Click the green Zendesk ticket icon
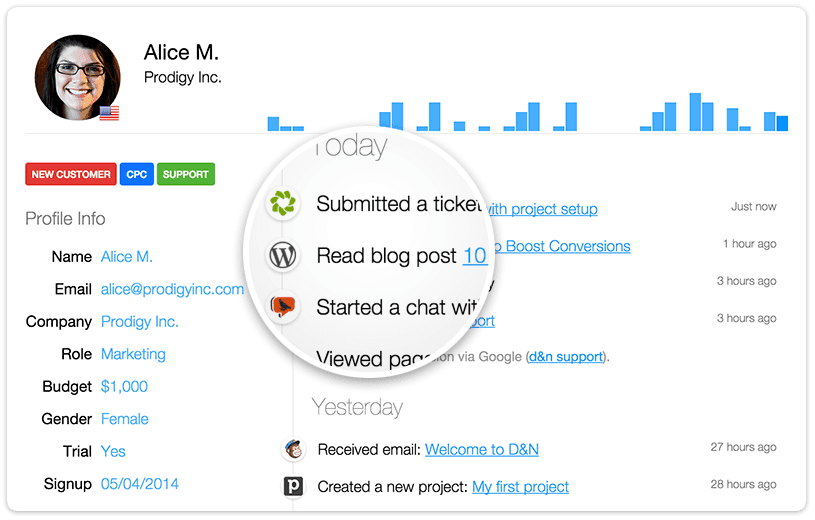This screenshot has width=815, height=520. [283, 203]
